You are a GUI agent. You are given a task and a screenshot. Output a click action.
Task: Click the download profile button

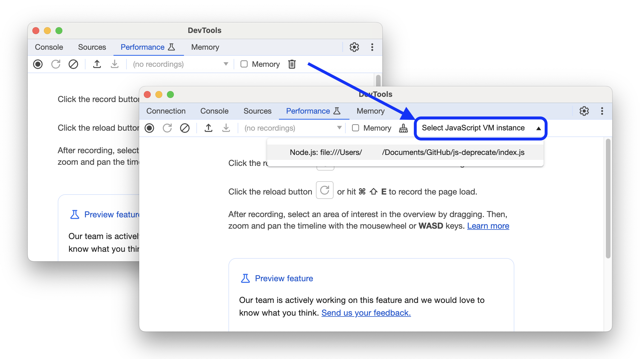[x=226, y=128]
